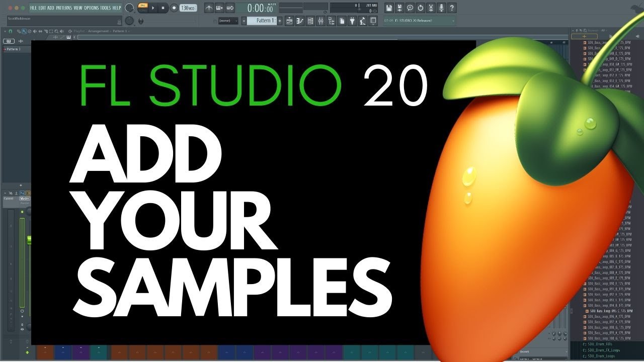The image size is (644, 362).
Task: Open the Piano roll icon
Action: (300, 21)
